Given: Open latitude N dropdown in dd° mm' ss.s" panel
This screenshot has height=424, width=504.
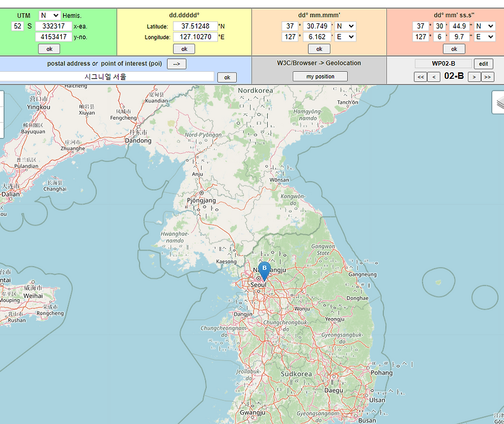Looking at the screenshot, I should tap(484, 26).
